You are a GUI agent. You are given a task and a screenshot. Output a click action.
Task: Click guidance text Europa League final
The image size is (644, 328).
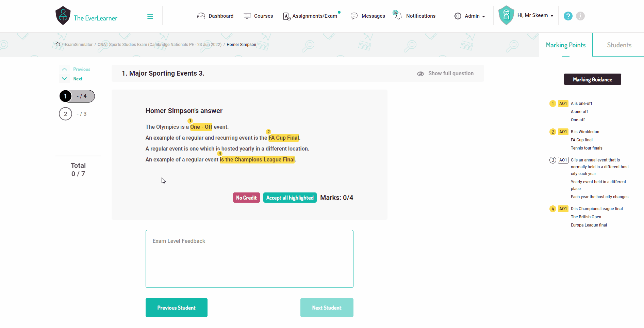tap(589, 225)
